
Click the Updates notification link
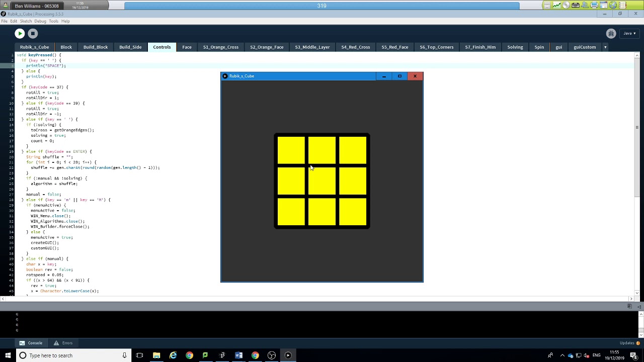[x=629, y=343]
